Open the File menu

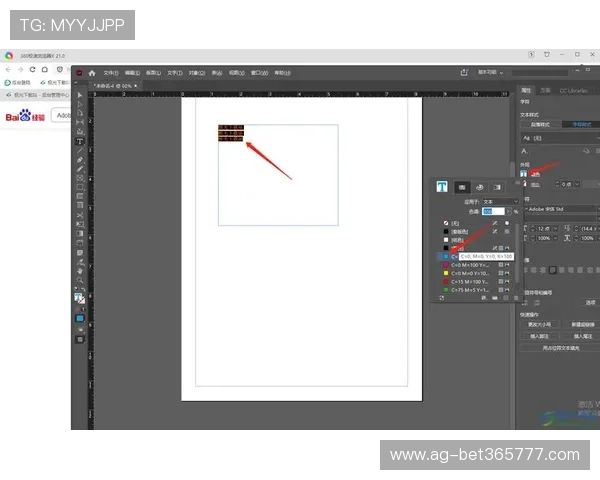(x=110, y=73)
